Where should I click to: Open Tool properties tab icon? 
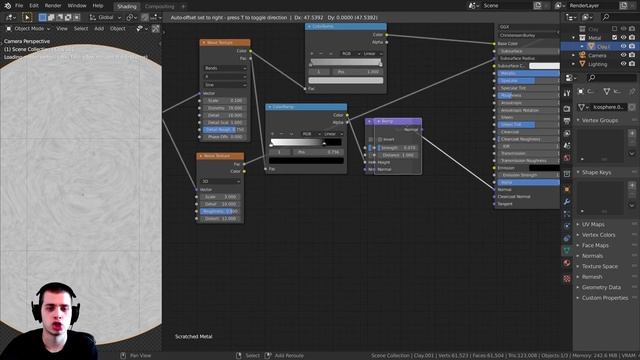(567, 93)
